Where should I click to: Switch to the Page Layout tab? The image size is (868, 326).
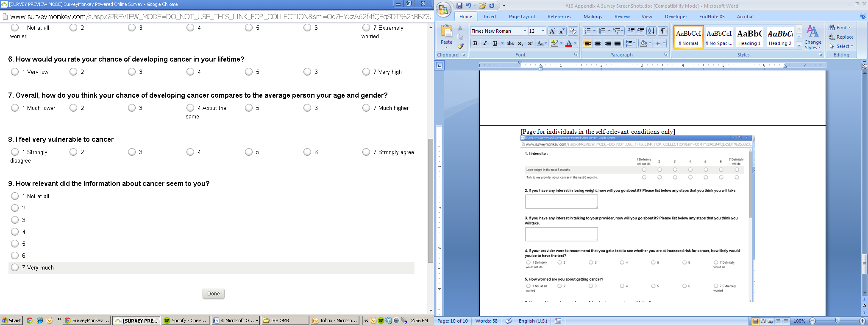[x=522, y=17]
